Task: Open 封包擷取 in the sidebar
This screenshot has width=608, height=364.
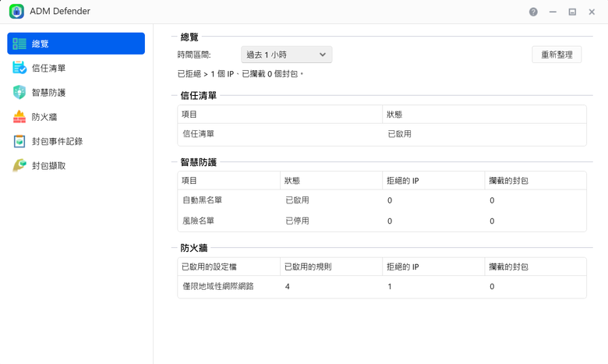Action: (76, 165)
